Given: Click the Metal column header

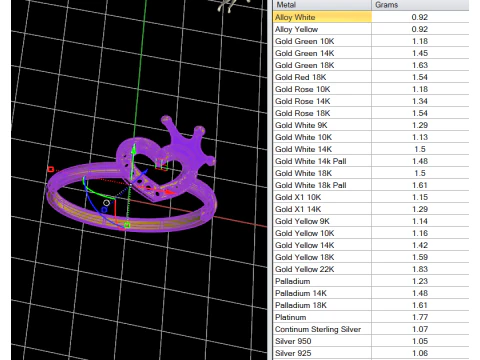Looking at the screenshot, I should (322, 5).
